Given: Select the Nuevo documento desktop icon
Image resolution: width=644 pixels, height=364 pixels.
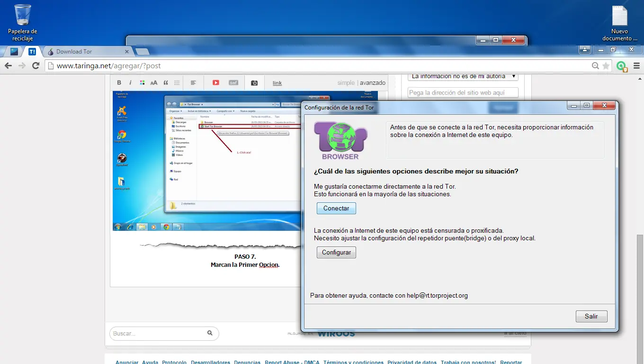Looking at the screenshot, I should coord(619,23).
